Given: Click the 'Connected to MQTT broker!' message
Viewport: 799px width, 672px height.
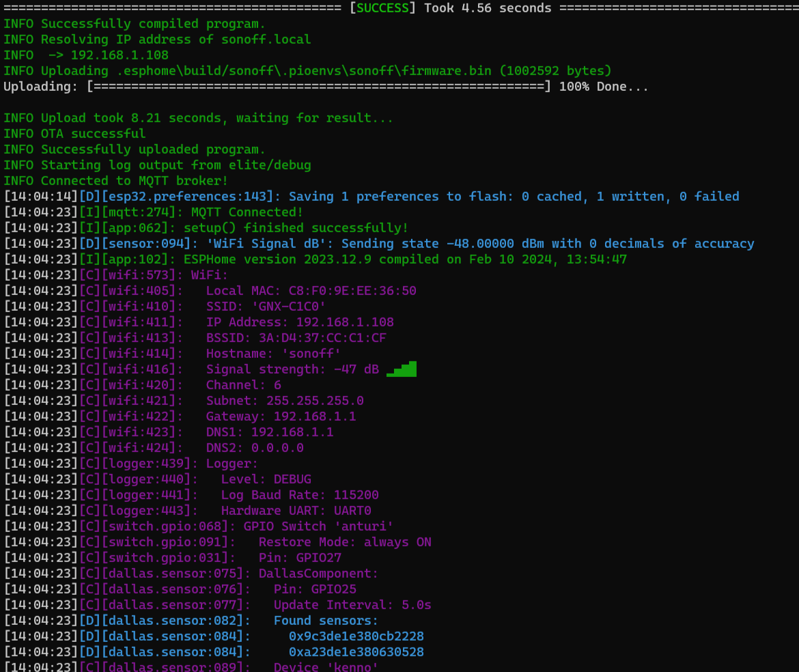Looking at the screenshot, I should (134, 181).
